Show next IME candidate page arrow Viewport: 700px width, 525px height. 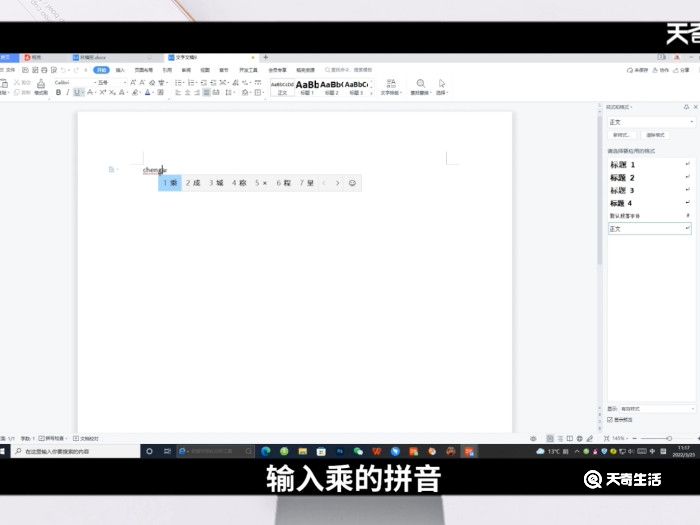pos(338,183)
